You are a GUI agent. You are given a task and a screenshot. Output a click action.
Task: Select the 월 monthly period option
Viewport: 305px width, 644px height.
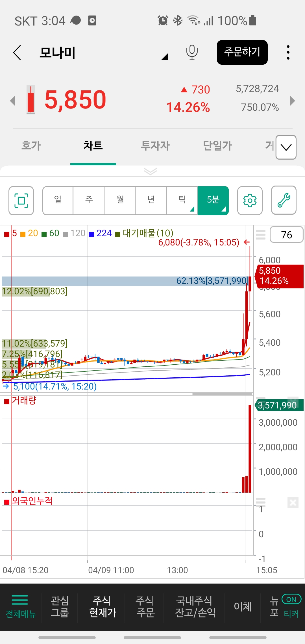[120, 201]
